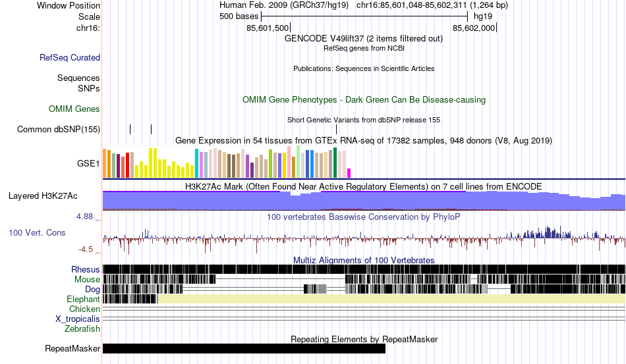Click 'Short Genetic Variants from dbSNP release 155'
This screenshot has height=364, width=626.
364,120
